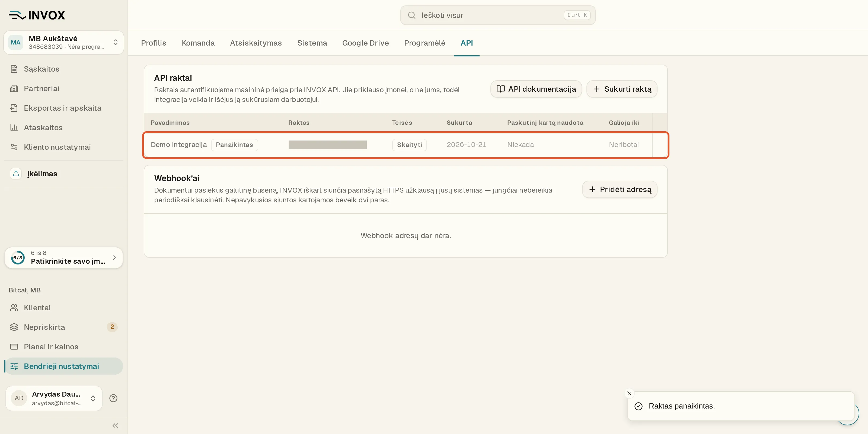
Task: Click the MA company avatar
Action: click(15, 43)
